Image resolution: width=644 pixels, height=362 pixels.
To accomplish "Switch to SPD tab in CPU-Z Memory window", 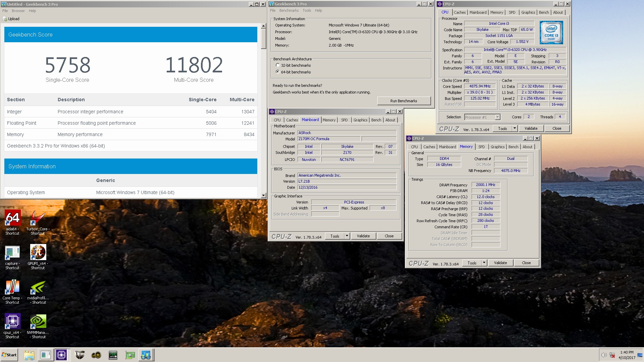I will click(x=481, y=147).
